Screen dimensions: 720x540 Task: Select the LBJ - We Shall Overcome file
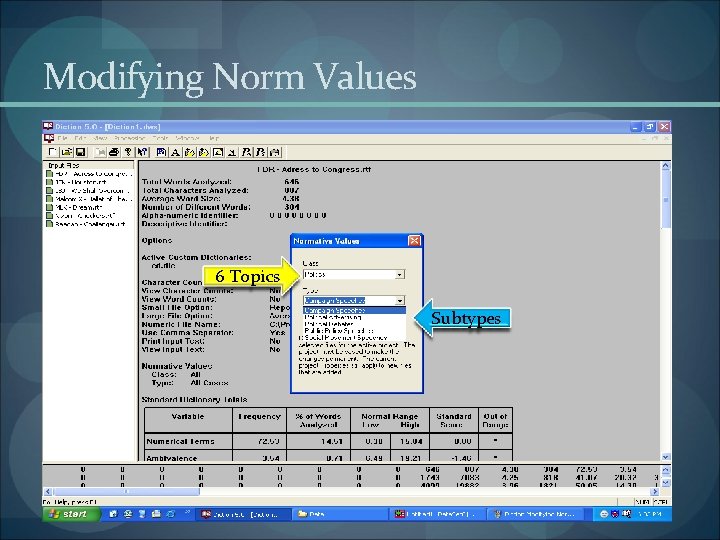88,191
